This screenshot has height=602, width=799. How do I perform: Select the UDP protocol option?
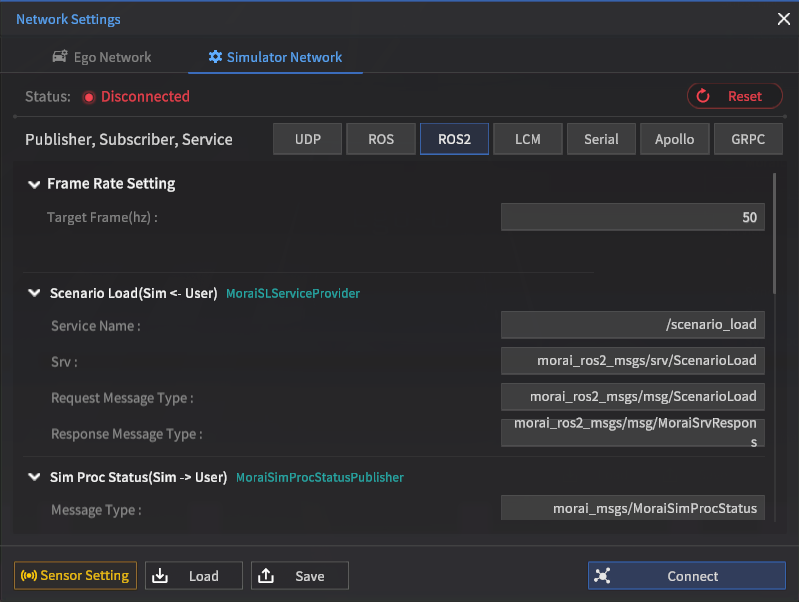point(308,139)
